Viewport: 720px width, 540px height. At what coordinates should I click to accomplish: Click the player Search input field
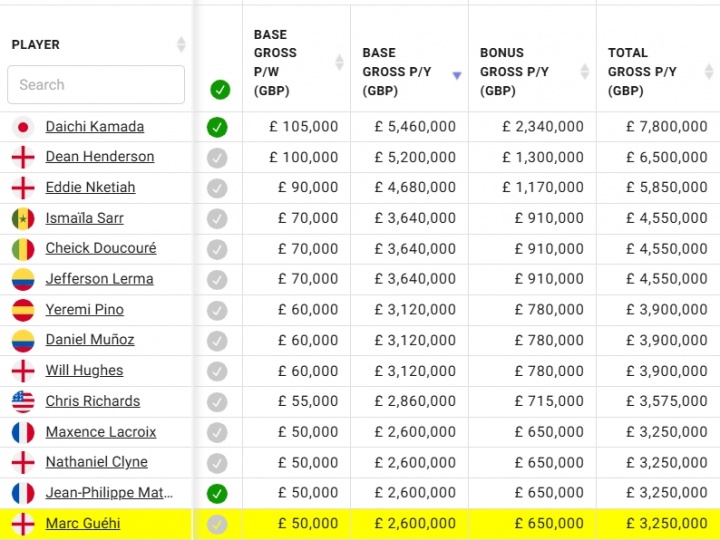pos(96,85)
